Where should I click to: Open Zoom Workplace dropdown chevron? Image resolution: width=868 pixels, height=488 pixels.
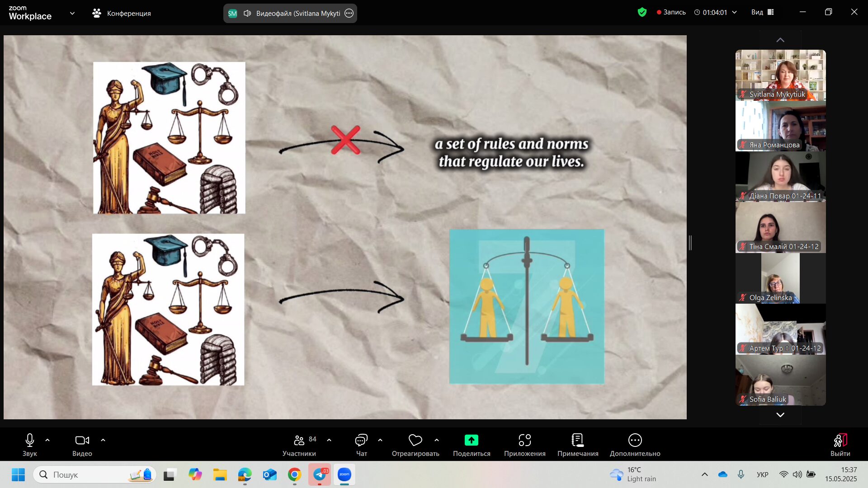pos(72,13)
